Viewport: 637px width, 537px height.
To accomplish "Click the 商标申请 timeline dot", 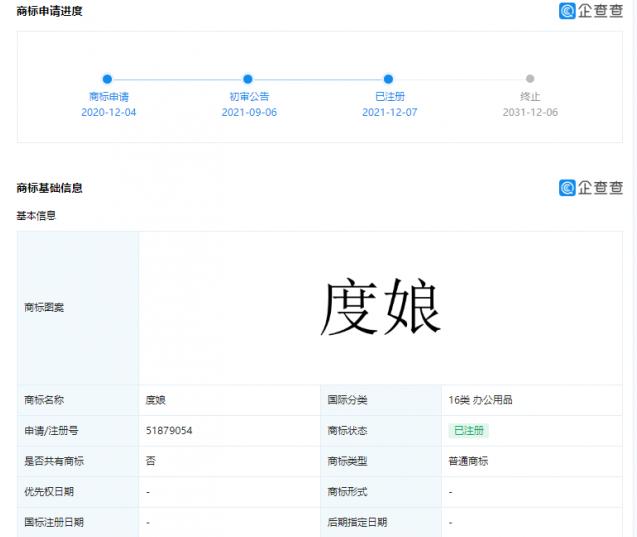I will (x=107, y=79).
